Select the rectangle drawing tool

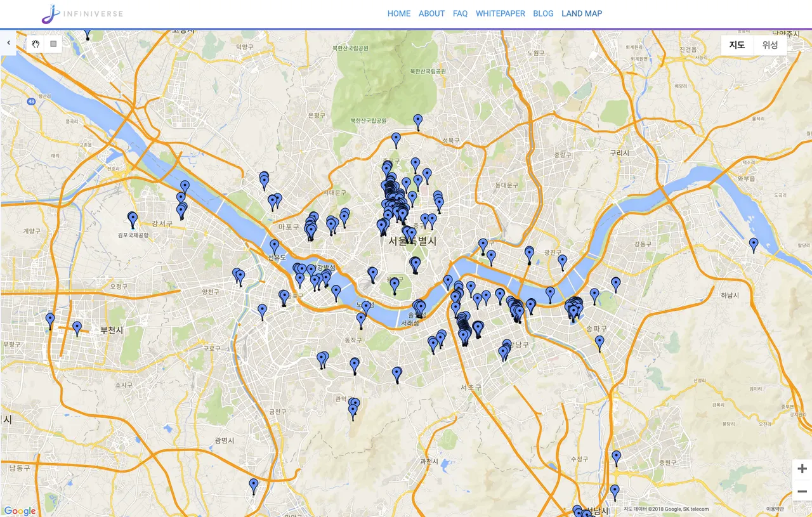[53, 44]
